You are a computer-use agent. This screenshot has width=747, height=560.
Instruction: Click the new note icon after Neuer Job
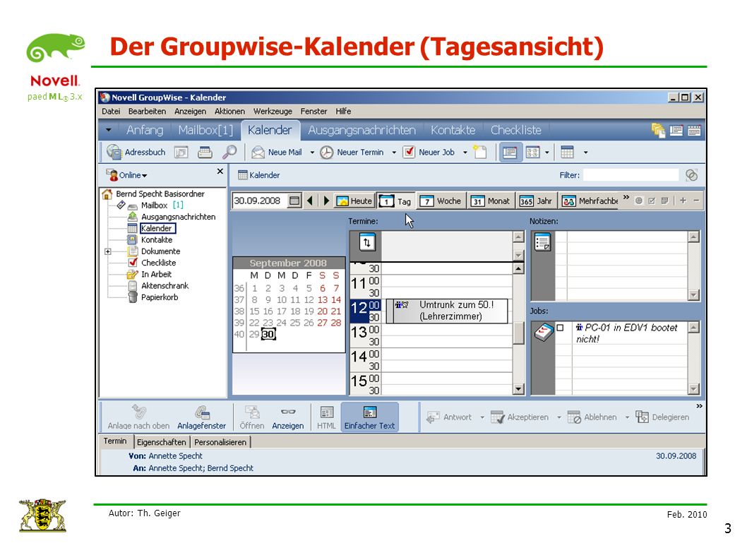[480, 152]
